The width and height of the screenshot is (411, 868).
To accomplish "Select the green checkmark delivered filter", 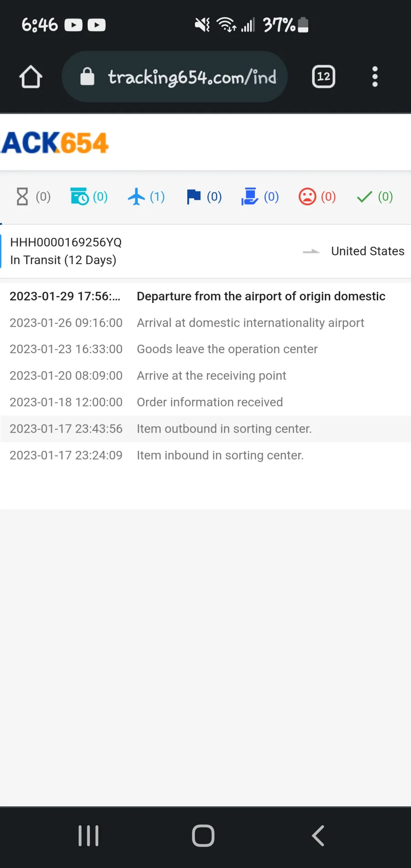I will pos(374,197).
